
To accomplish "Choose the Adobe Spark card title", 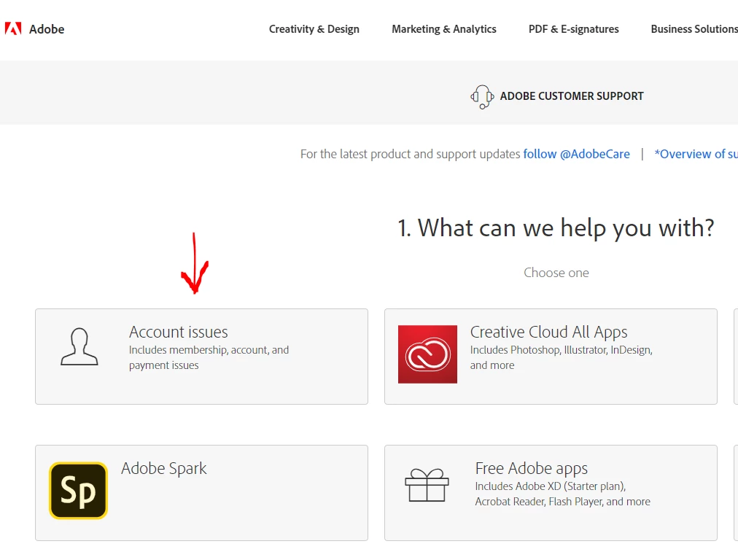I will pyautogui.click(x=164, y=469).
